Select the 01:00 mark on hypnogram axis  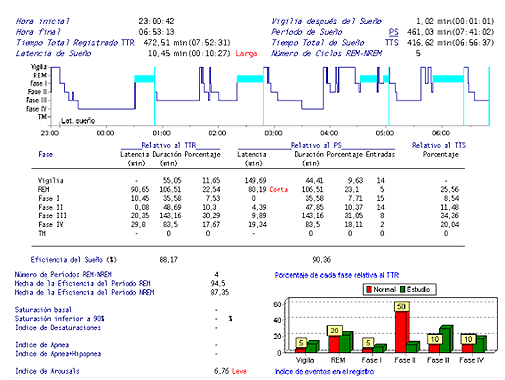(162, 133)
